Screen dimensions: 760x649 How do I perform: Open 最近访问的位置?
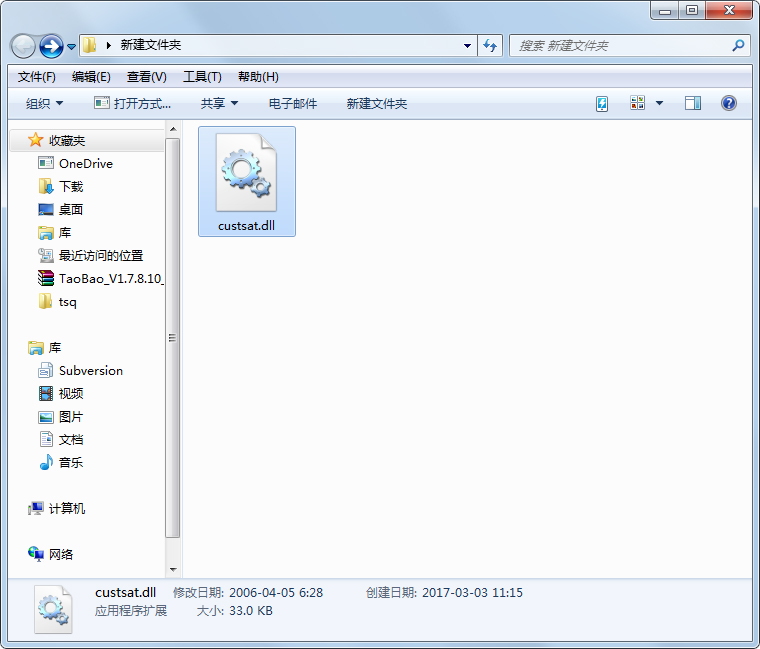click(101, 255)
